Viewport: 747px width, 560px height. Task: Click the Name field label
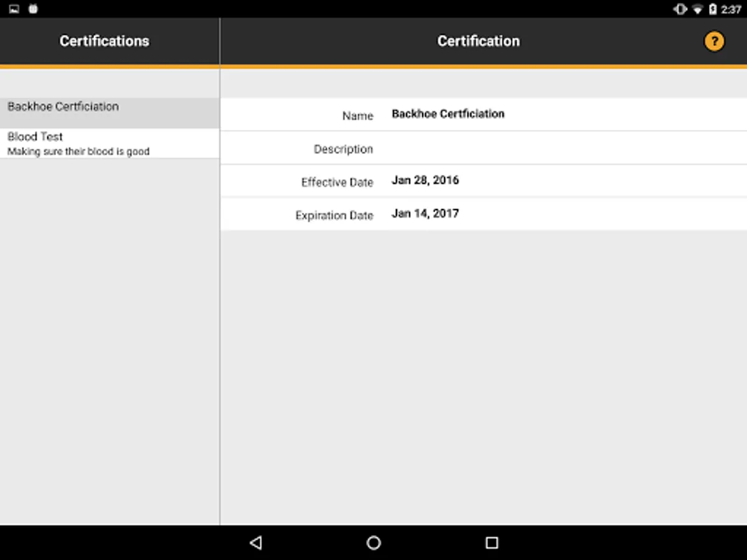click(358, 116)
